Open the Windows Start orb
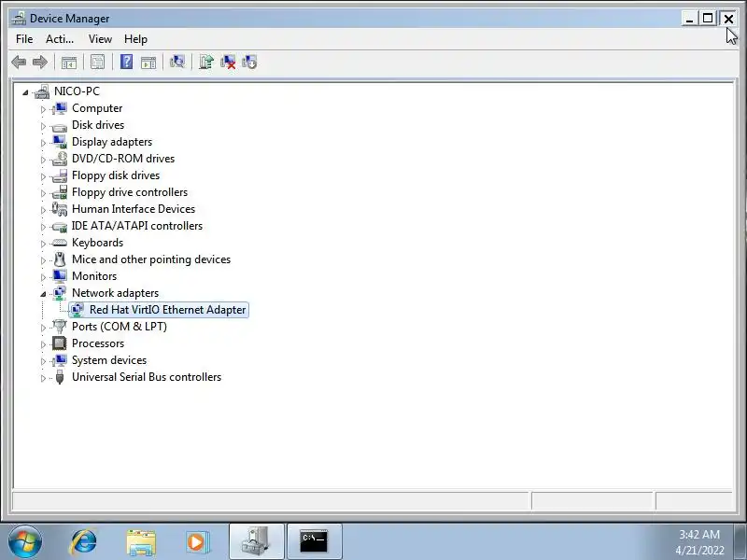This screenshot has height=560, width=747. [25, 542]
